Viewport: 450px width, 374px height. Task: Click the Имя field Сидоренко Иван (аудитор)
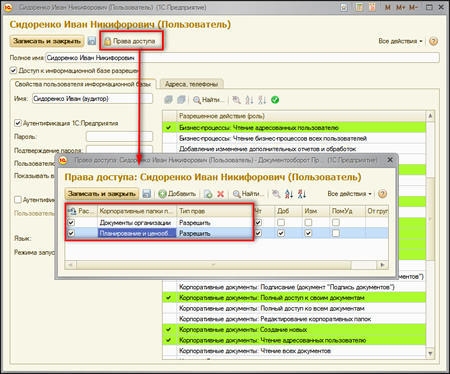(92, 99)
